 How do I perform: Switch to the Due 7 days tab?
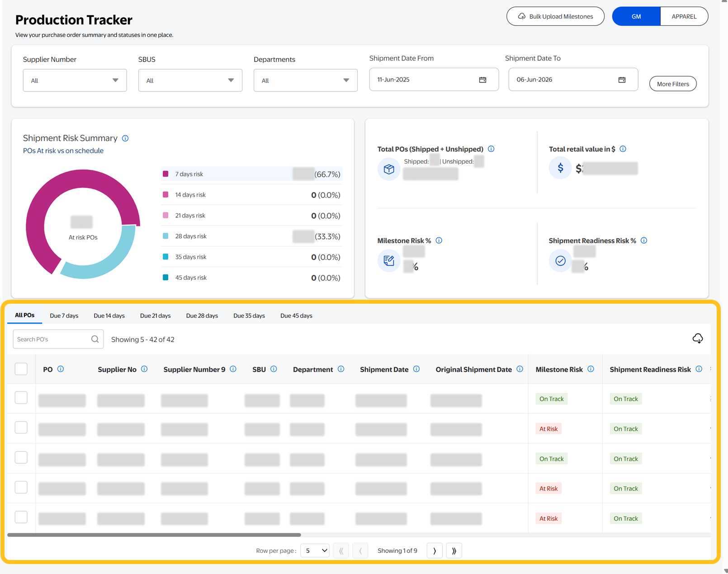coord(64,315)
